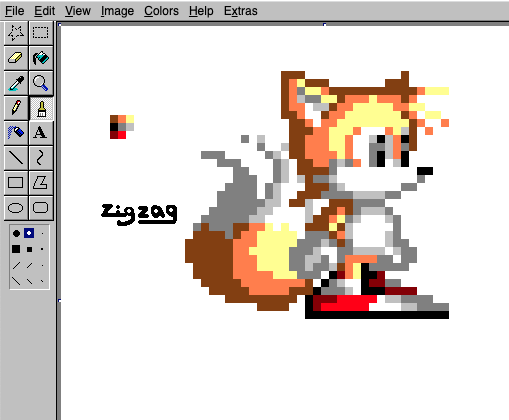Choose the Rectangle shape tool
The height and width of the screenshot is (420, 509).
click(x=16, y=183)
